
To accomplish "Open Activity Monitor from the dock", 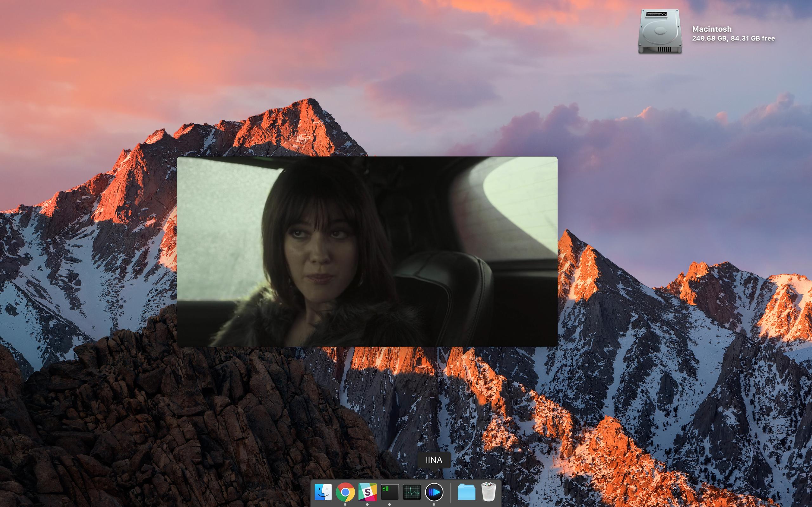I will (412, 492).
